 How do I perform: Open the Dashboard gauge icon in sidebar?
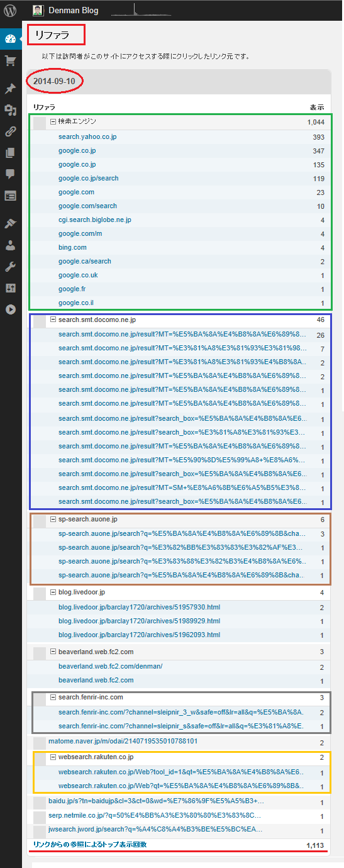10,40
